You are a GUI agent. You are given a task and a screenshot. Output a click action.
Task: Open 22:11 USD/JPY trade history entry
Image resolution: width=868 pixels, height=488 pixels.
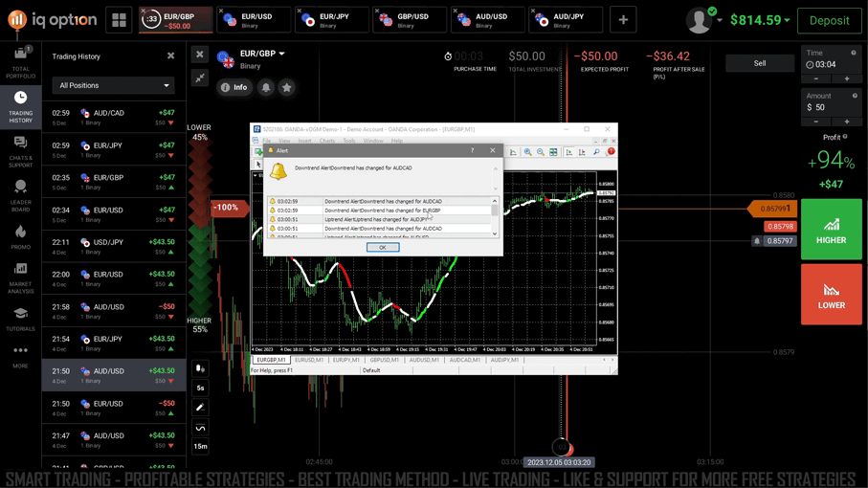point(114,246)
